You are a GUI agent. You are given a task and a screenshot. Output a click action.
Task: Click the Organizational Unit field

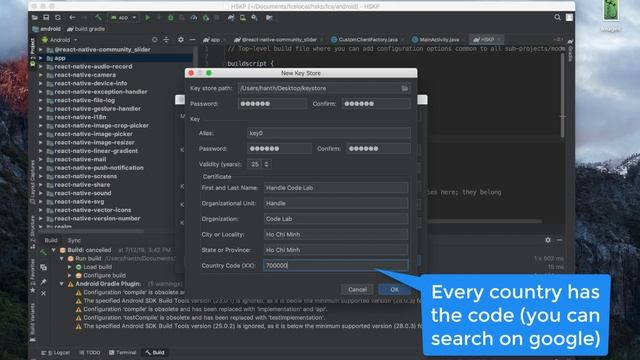(336, 203)
